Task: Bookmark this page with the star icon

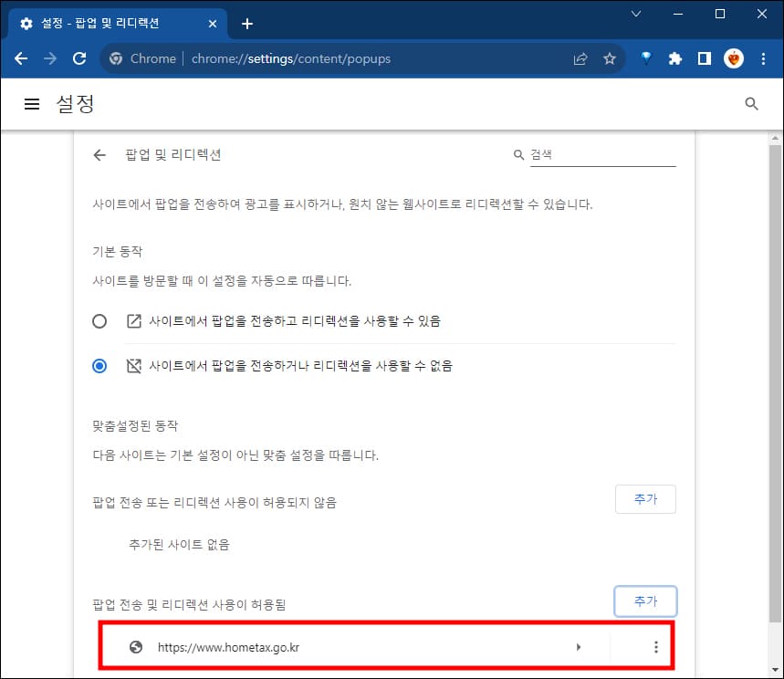Action: point(609,57)
